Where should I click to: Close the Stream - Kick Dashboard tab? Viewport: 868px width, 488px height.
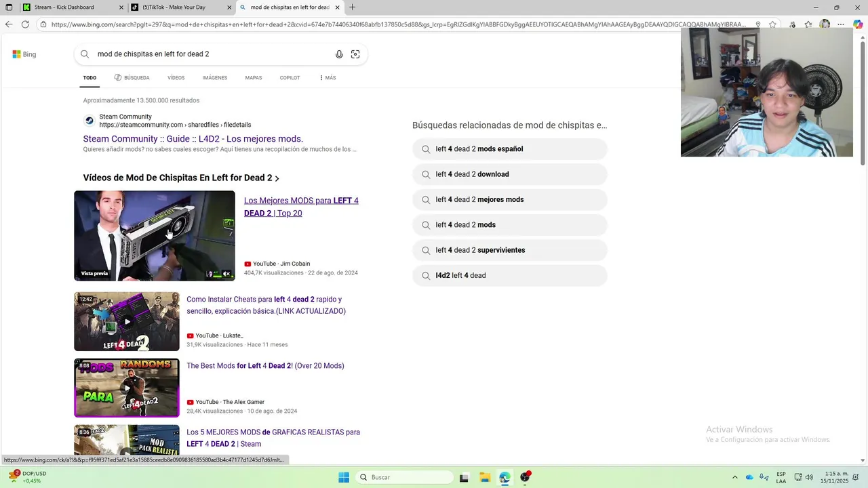point(121,7)
